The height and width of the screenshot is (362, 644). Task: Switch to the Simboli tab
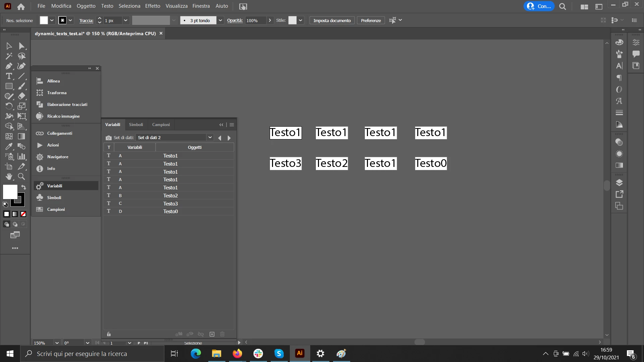136,124
